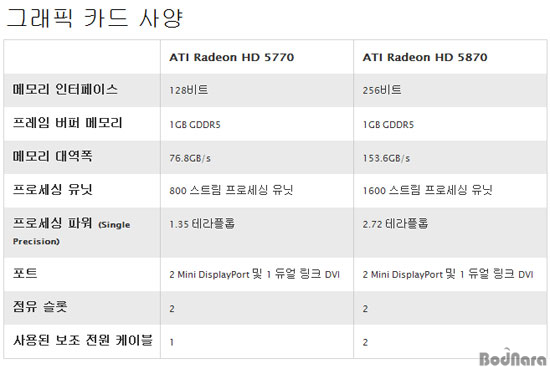
Task: Click the 1600 스트림 프로세싱 유닛 cell
Action: click(x=427, y=190)
